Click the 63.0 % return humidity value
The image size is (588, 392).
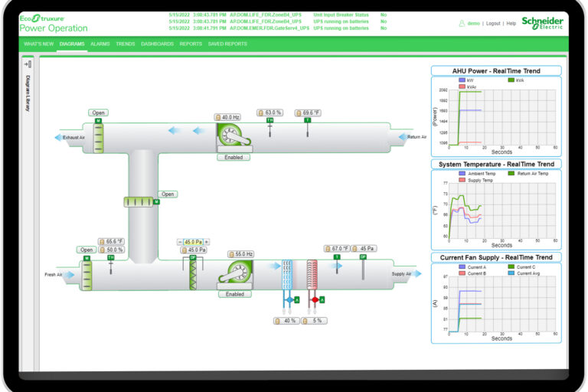point(270,113)
